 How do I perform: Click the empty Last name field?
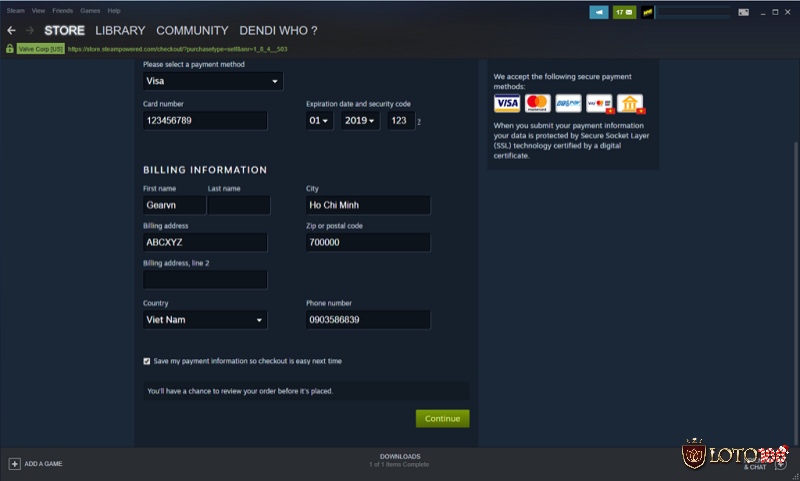point(239,205)
